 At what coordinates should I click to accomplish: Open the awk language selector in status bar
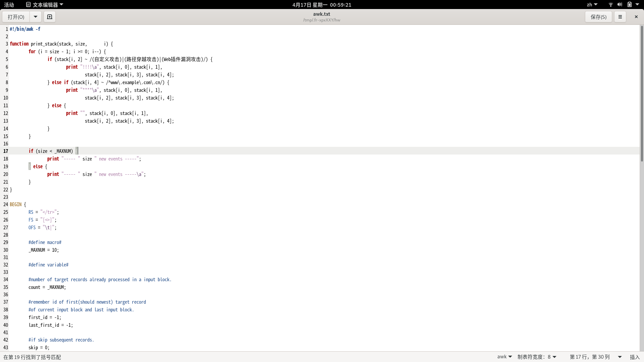point(504,357)
